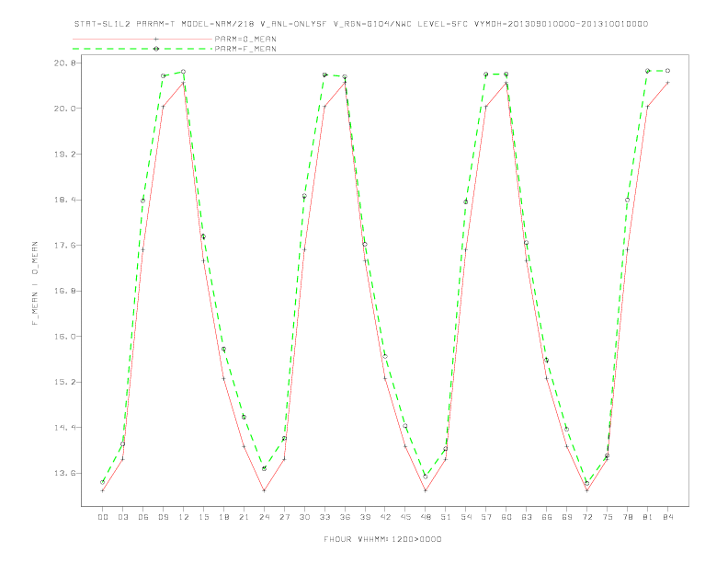
Task: Click the 54 forecast hour tick label
Action: (x=466, y=517)
